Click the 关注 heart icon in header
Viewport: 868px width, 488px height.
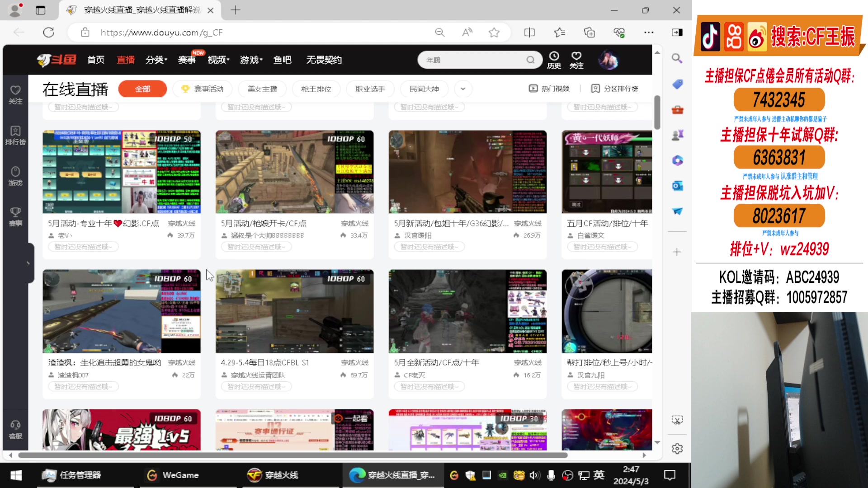[576, 56]
